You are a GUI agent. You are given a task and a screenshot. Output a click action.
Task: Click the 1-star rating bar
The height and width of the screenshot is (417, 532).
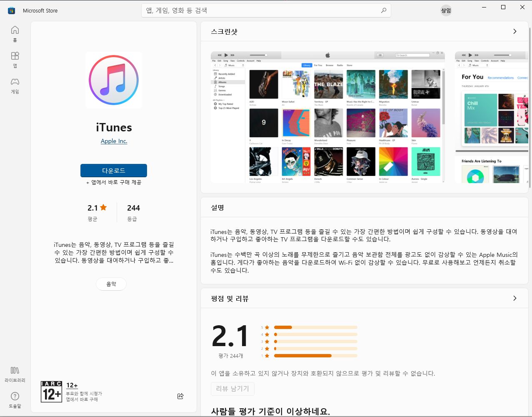click(x=315, y=356)
